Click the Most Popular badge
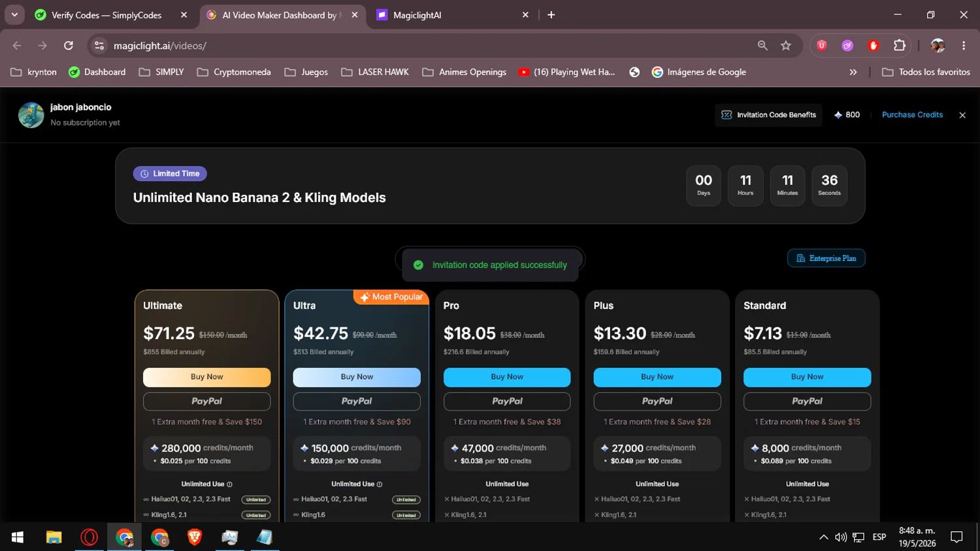 pyautogui.click(x=391, y=297)
